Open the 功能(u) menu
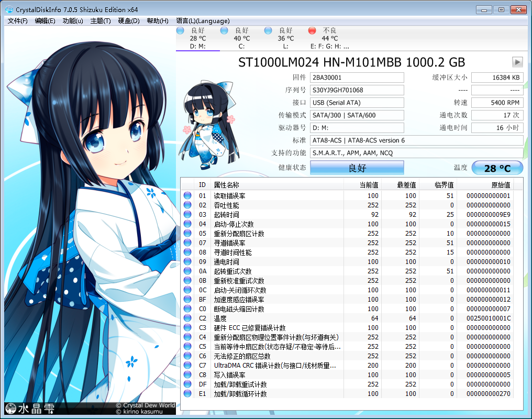The height and width of the screenshot is (419, 532). point(73,21)
